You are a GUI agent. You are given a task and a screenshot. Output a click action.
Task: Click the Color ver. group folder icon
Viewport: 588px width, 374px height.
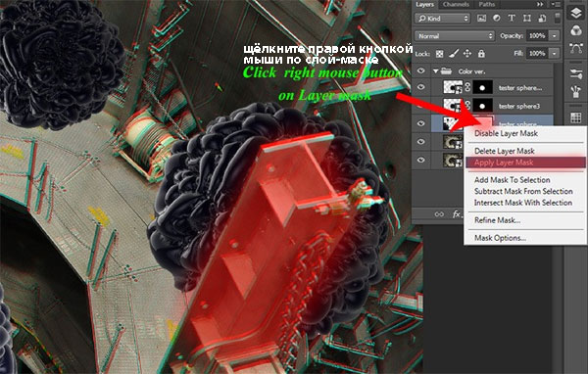tap(446, 70)
